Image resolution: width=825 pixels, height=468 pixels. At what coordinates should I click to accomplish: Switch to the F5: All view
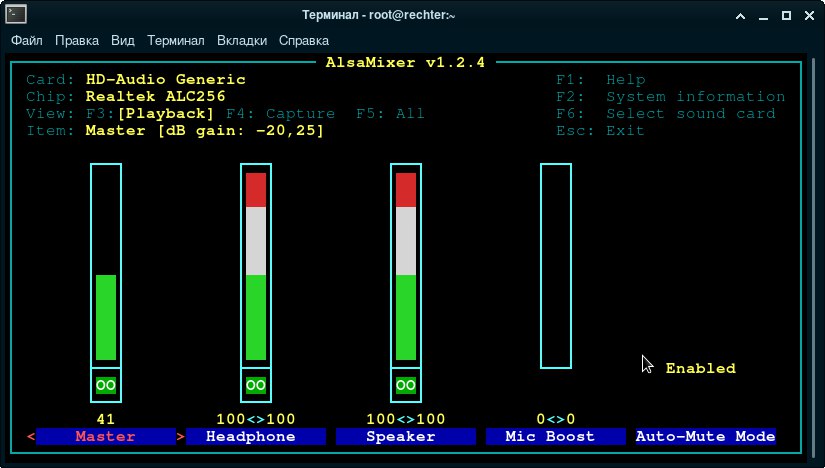click(x=390, y=113)
